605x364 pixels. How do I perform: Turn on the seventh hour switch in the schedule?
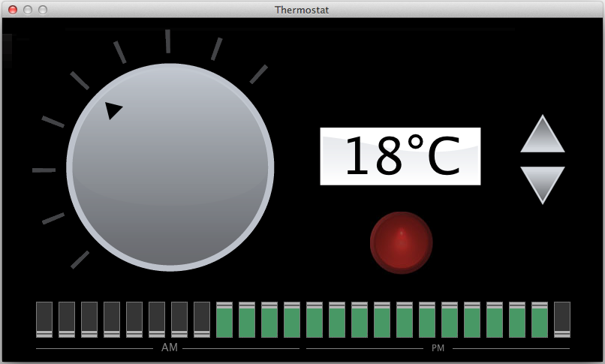coord(179,320)
